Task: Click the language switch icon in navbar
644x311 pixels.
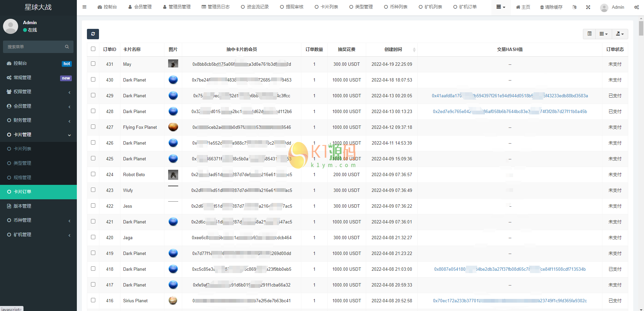Action: tap(574, 7)
